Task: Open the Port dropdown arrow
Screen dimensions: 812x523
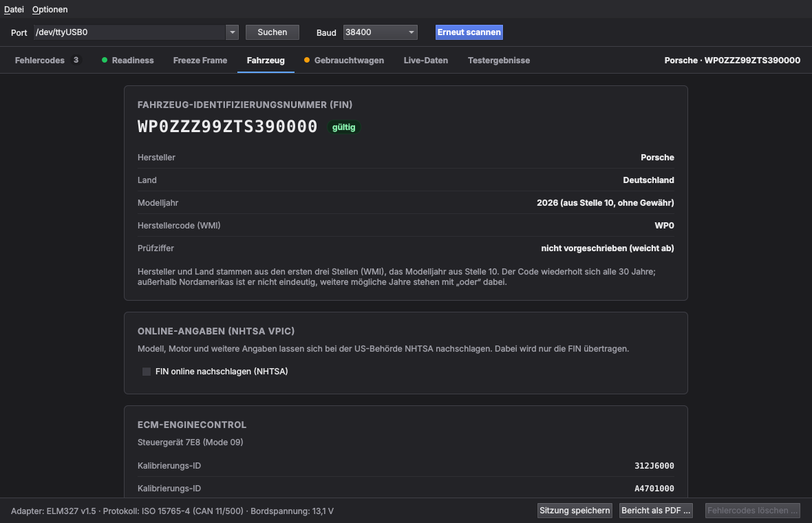Action: pyautogui.click(x=232, y=32)
